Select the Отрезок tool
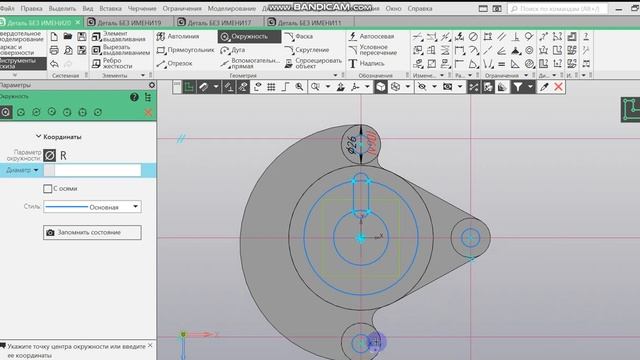 174,63
